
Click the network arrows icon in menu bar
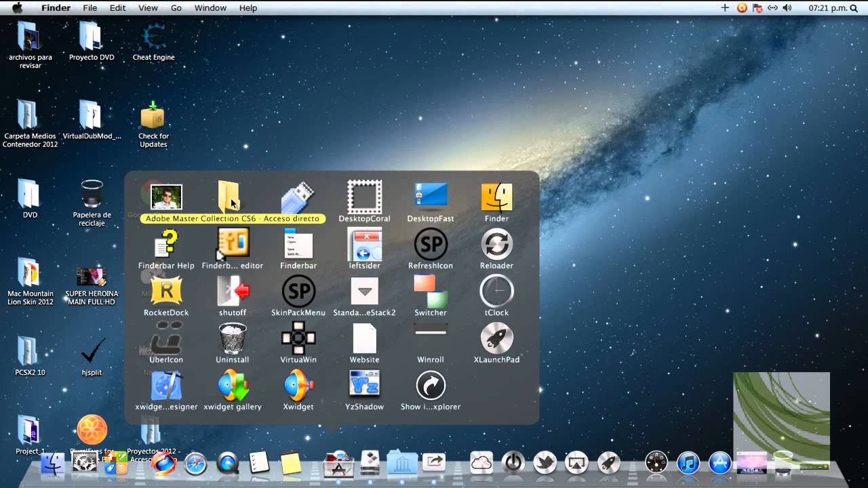[x=772, y=7]
